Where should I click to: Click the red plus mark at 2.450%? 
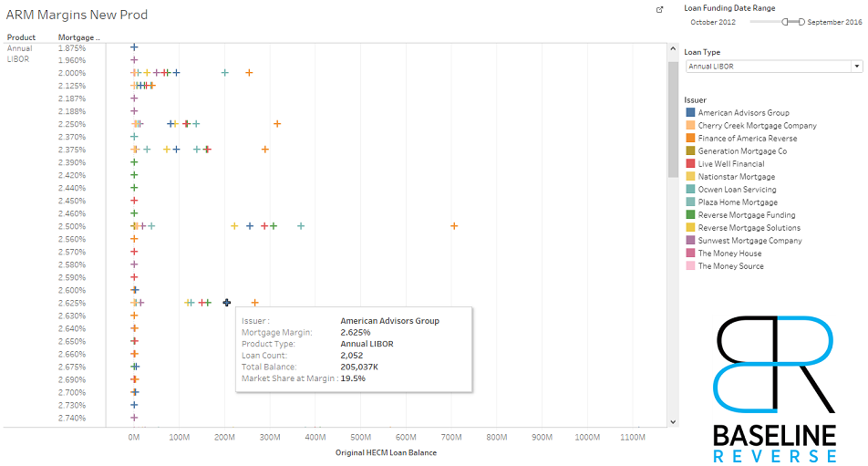point(134,201)
